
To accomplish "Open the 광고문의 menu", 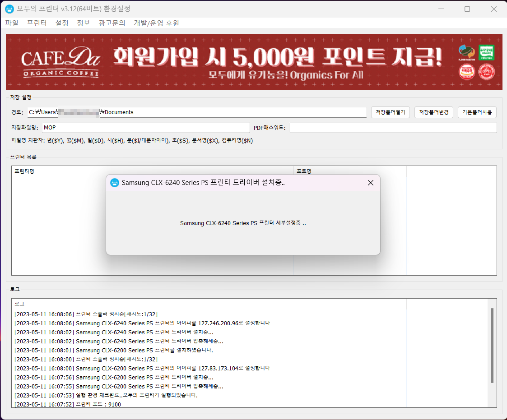I will (112, 23).
